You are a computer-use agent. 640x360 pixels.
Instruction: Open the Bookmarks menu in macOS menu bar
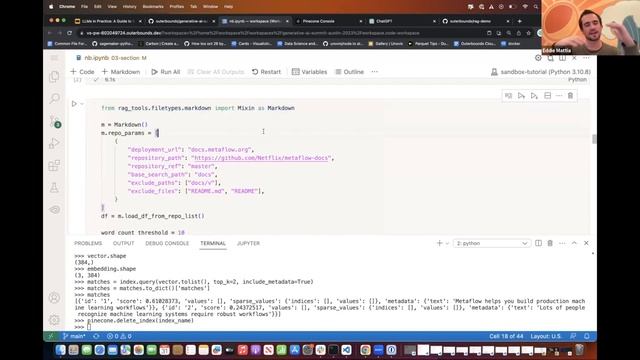tap(153, 7)
